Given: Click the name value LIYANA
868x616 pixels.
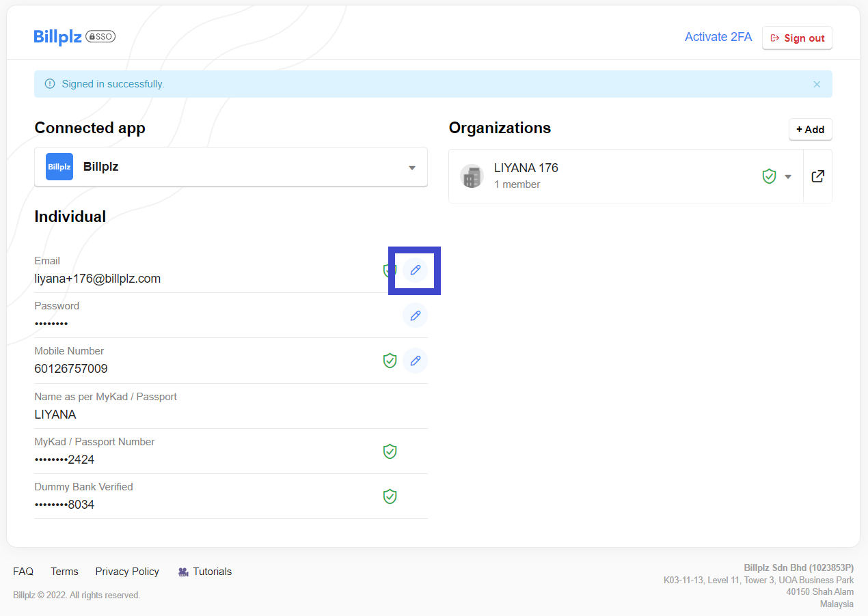Looking at the screenshot, I should (x=55, y=415).
